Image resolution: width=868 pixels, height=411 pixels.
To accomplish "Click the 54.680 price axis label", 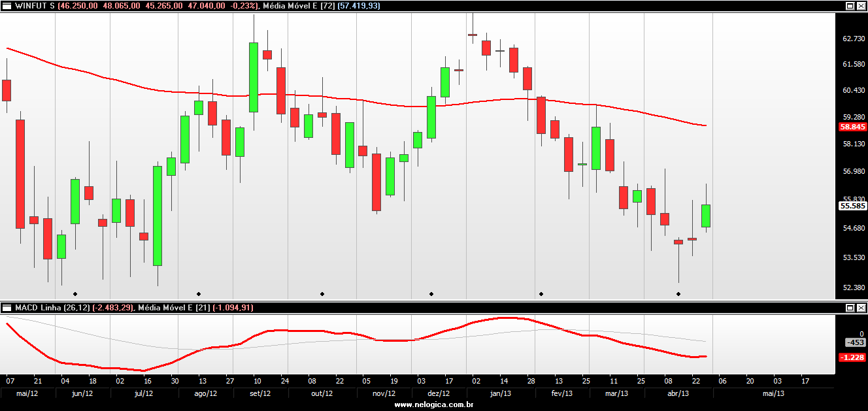I will point(854,227).
